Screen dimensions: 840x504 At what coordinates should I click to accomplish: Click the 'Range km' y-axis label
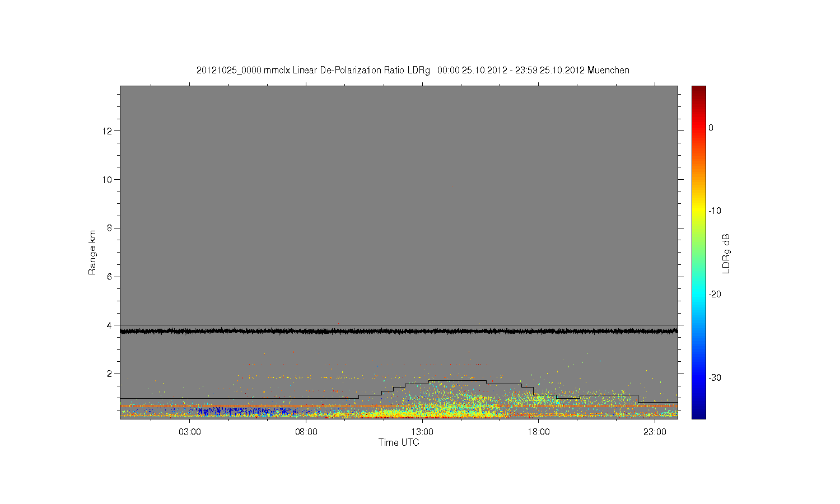pos(92,253)
